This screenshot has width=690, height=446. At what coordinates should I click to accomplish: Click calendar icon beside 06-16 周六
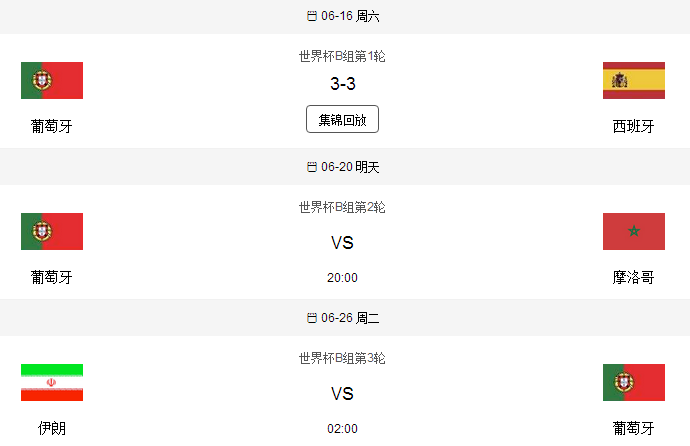pos(312,16)
